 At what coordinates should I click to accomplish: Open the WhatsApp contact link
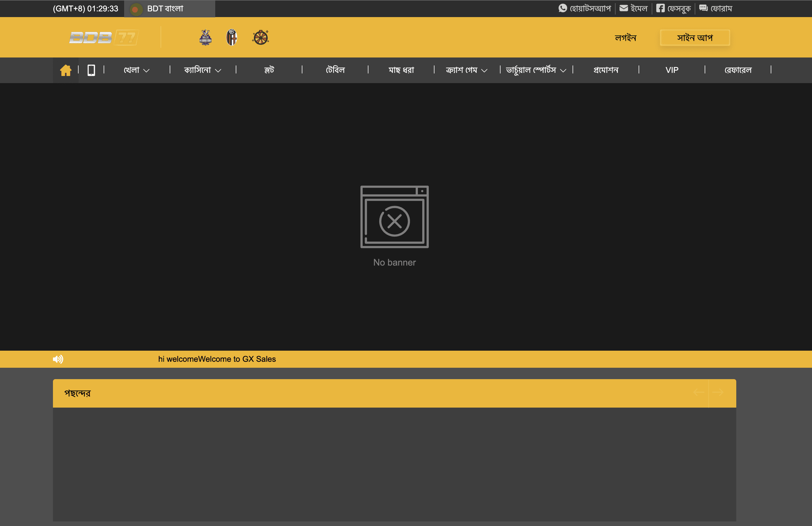coord(585,9)
